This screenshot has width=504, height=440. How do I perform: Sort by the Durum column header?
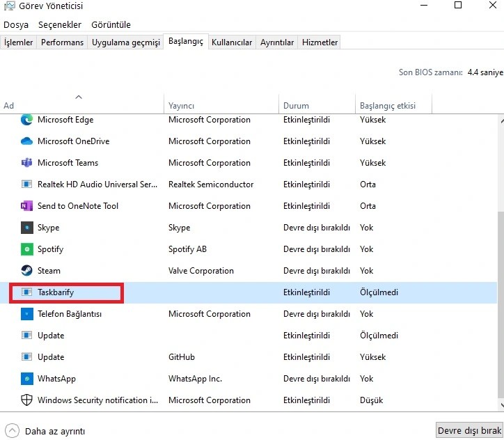point(317,104)
